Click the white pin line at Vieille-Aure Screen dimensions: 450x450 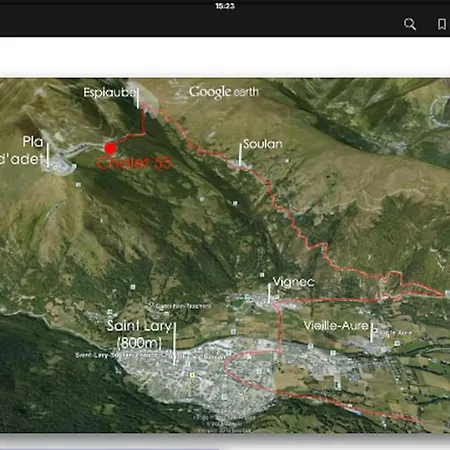pos(371,332)
